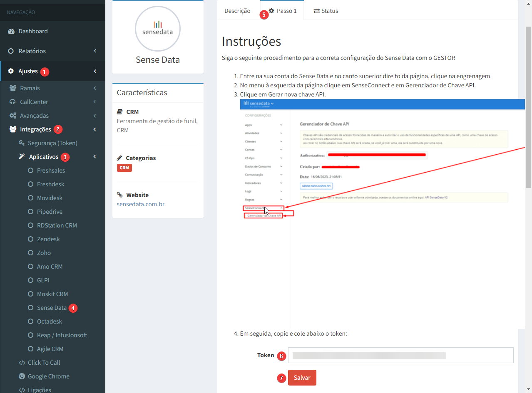Click the page vertical scrollbar
Viewport: 532px width, 393px height.
[x=529, y=108]
